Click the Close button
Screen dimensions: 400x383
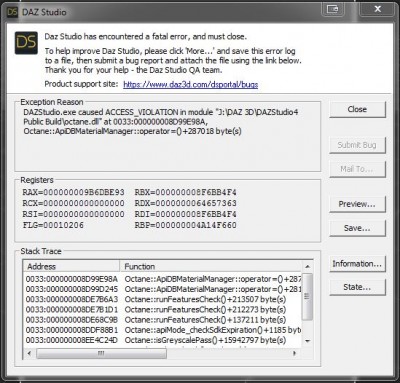[357, 109]
